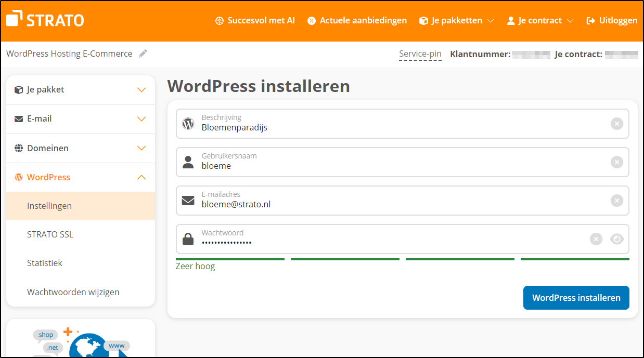Click the WordPress installeren button
Screen dimensions: 644x358
576,298
